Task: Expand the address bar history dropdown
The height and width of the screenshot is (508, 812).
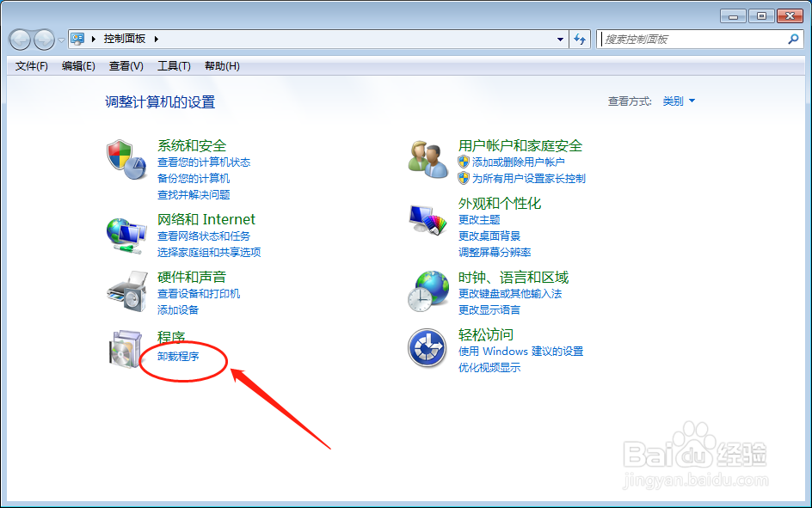Action: pos(560,40)
